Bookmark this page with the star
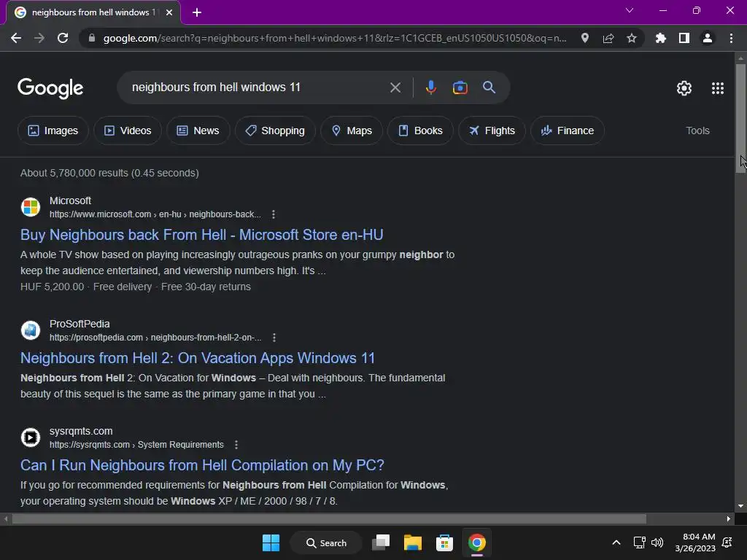 point(632,38)
